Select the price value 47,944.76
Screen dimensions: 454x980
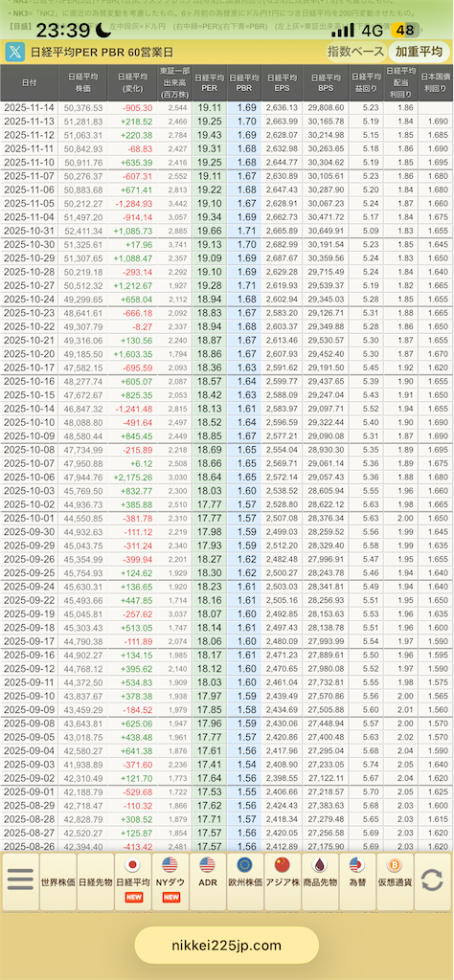click(x=84, y=477)
